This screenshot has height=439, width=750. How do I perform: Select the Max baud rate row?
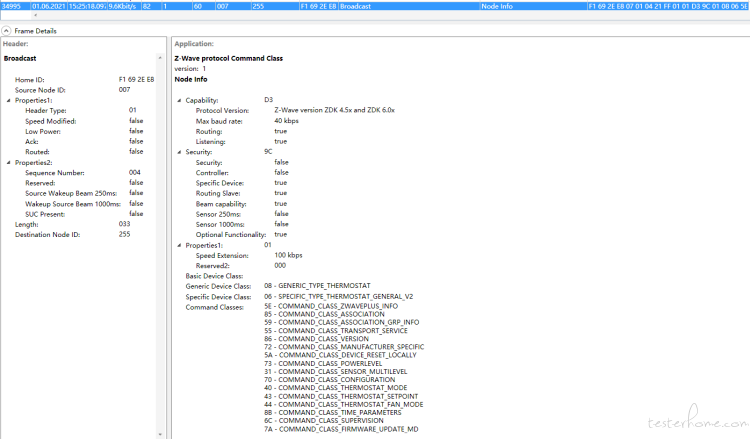(247, 121)
